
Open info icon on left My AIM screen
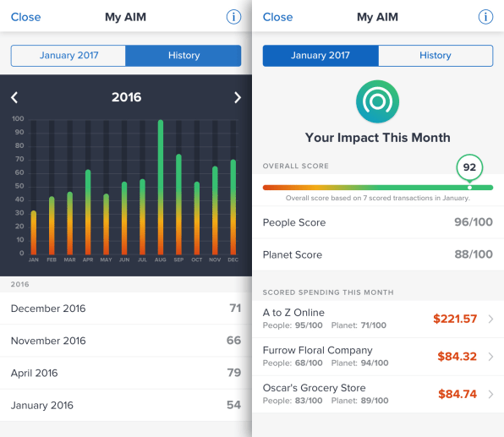233,17
